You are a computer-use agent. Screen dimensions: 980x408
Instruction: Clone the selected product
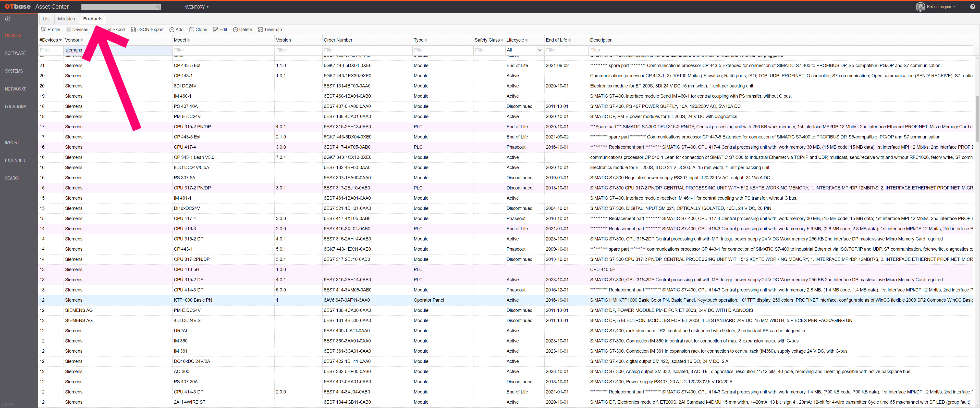click(x=198, y=30)
